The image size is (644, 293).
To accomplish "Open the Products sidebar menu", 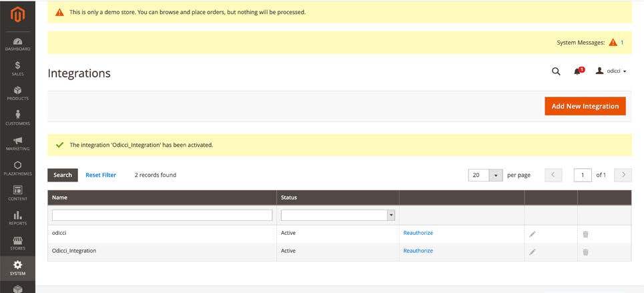I will [x=17, y=93].
